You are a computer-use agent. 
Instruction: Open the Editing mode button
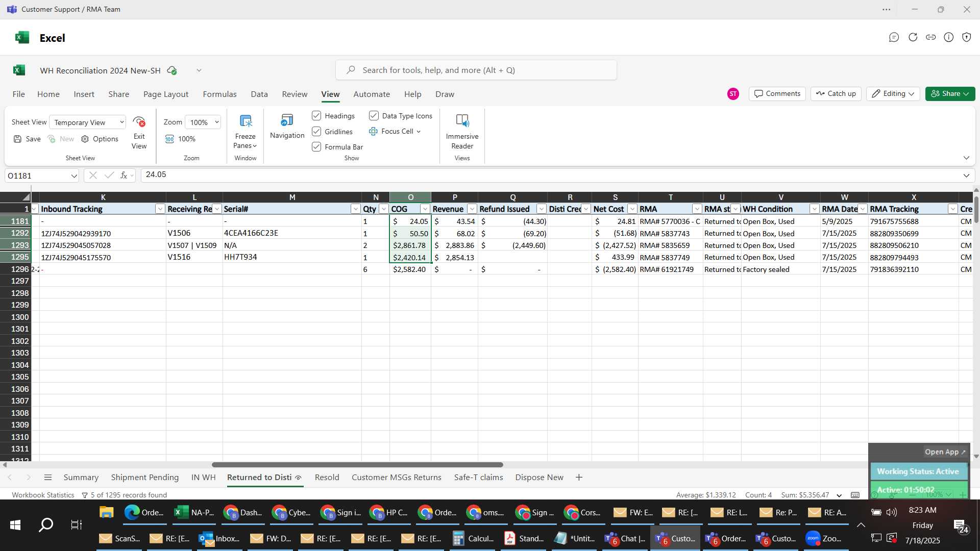[893, 94]
